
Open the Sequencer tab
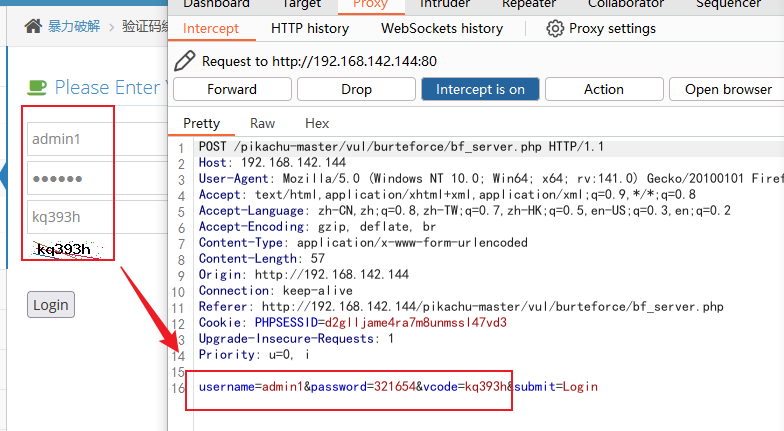pyautogui.click(x=728, y=4)
